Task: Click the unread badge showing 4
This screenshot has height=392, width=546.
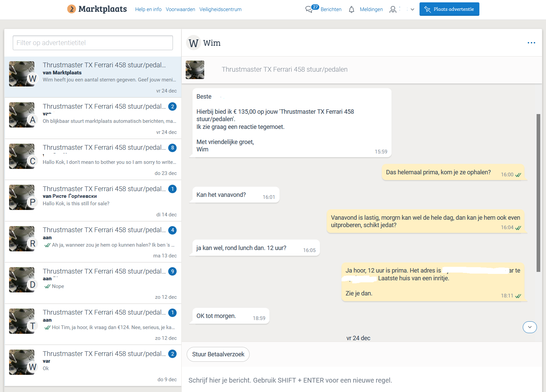Action: 173,230
